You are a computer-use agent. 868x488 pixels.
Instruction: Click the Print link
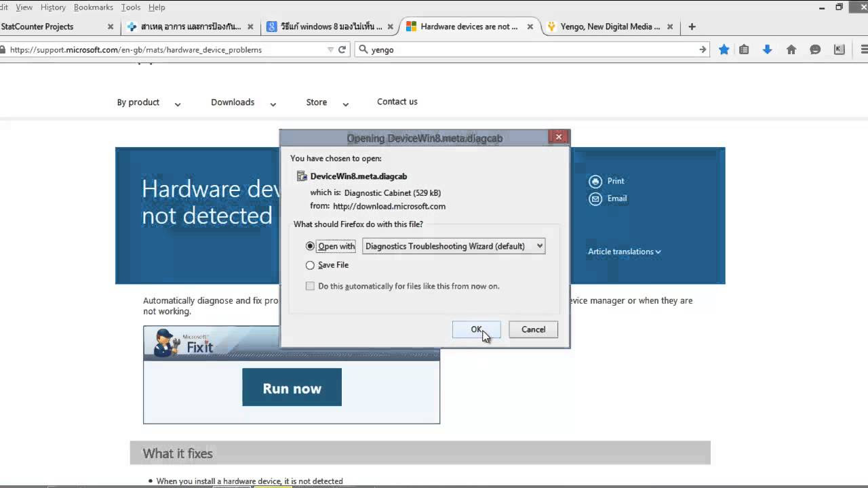coord(616,181)
